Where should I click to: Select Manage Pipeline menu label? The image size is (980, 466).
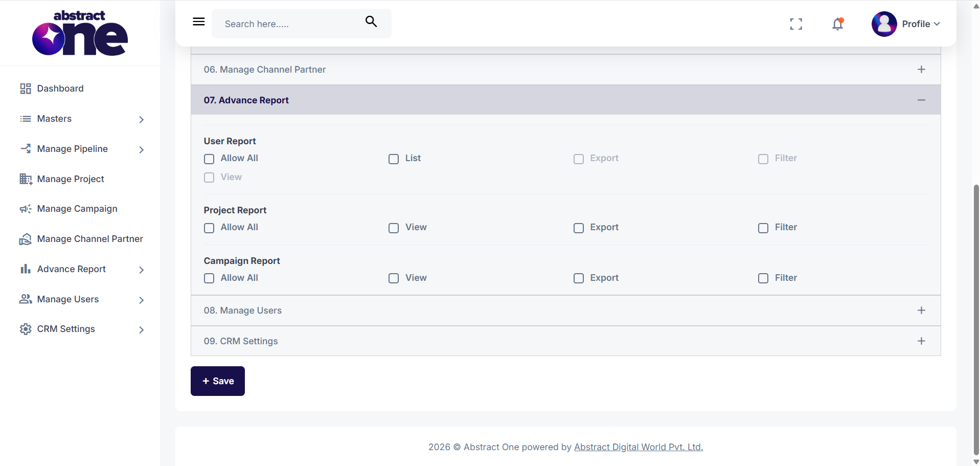[73, 149]
